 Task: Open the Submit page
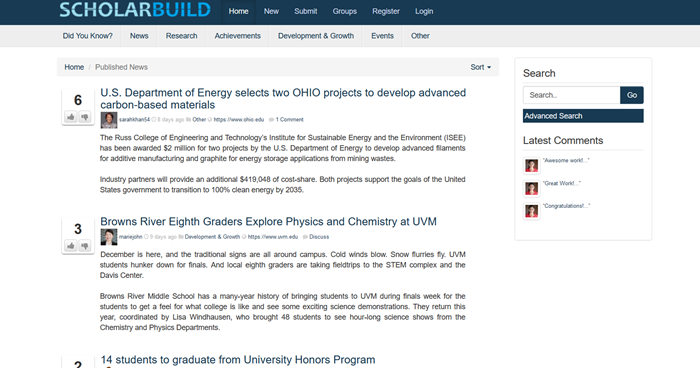click(305, 12)
